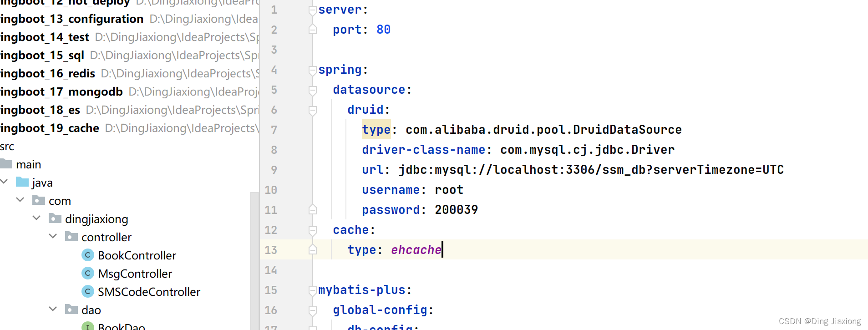Click the mybatis-plus key
This screenshot has height=330, width=868.
(362, 290)
